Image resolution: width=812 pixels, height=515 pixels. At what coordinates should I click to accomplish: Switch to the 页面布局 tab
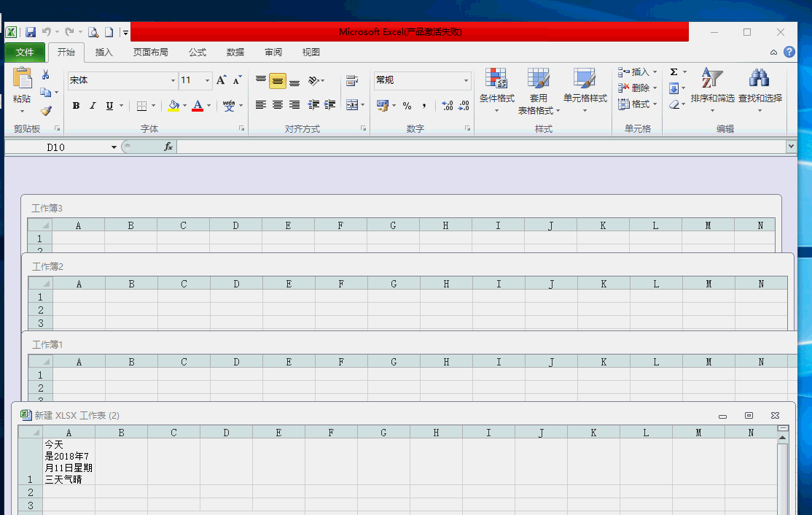(x=150, y=53)
